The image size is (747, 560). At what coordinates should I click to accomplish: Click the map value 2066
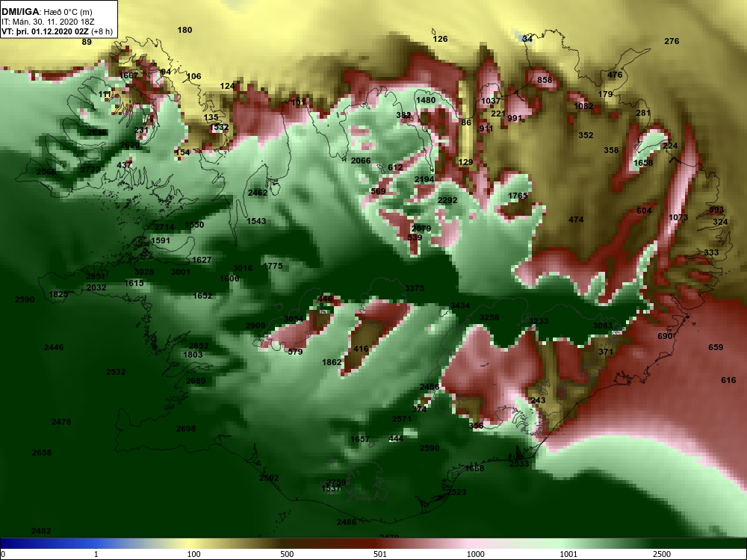click(x=361, y=161)
